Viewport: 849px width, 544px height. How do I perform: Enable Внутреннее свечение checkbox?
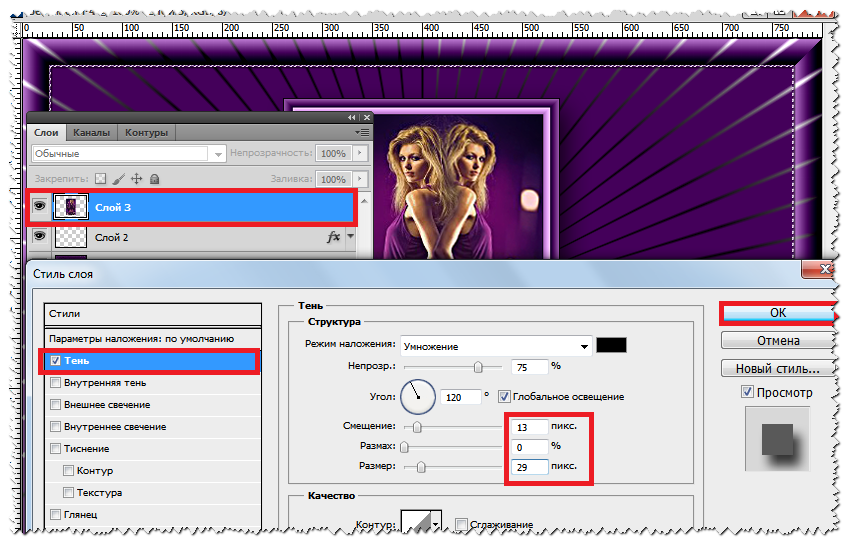click(55, 427)
